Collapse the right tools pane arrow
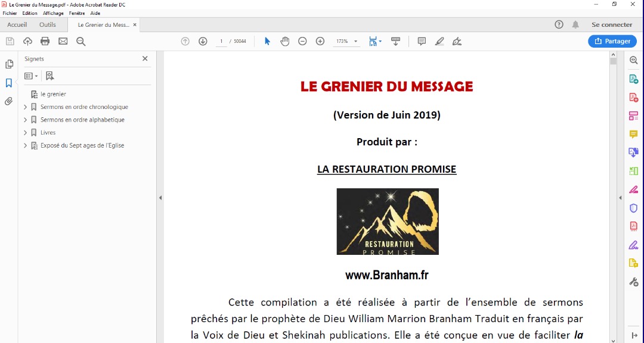The width and height of the screenshot is (644, 343). (634, 336)
